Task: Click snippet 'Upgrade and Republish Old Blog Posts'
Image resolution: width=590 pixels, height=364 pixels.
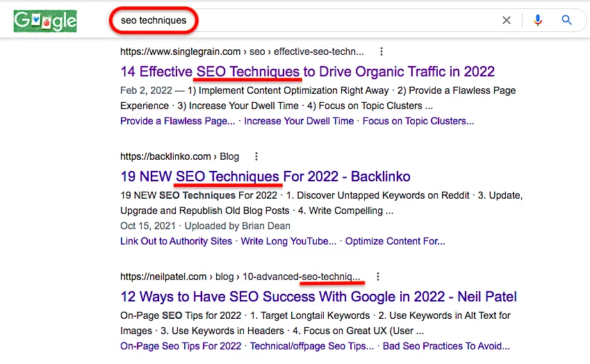Action: point(205,210)
